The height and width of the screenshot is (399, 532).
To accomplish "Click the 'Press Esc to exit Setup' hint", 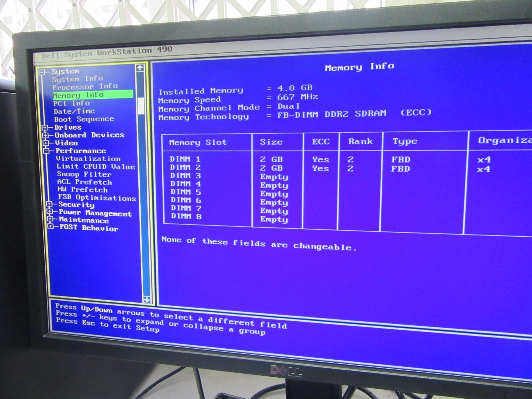I will pos(108,325).
